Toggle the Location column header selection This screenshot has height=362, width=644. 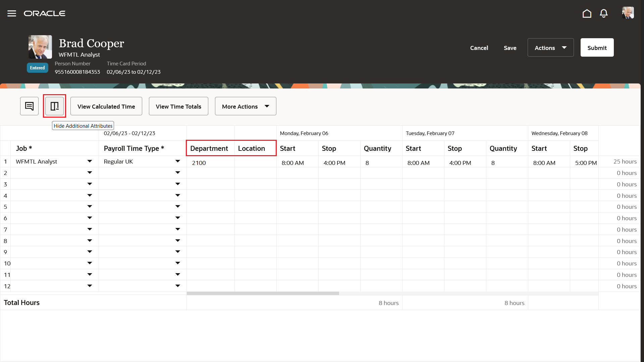[251, 148]
